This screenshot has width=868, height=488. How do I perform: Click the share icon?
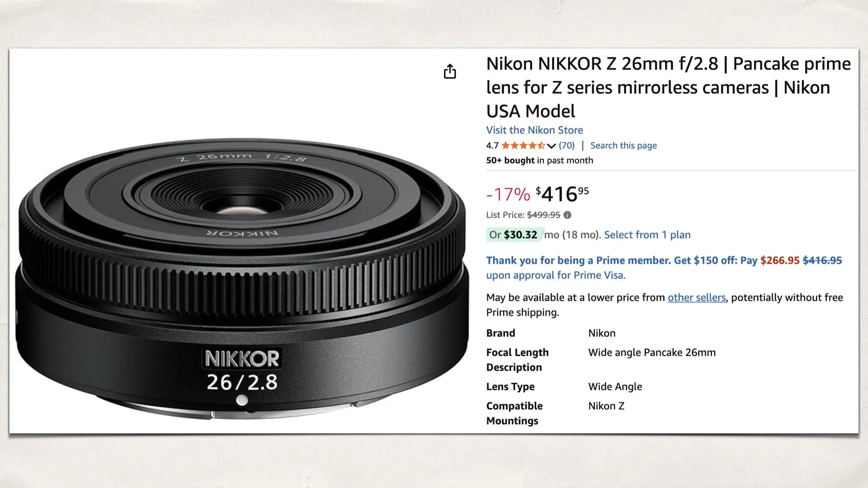pos(450,71)
